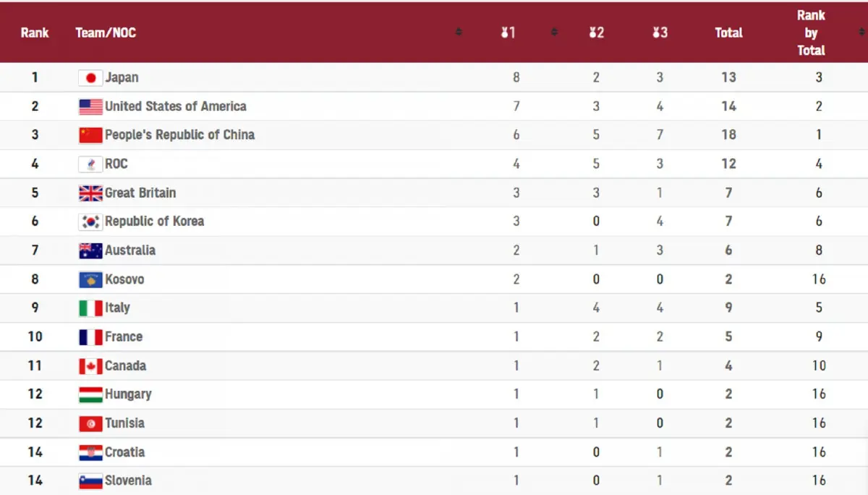Click the China flag icon
Image resolution: width=868 pixels, height=495 pixels.
pyautogui.click(x=90, y=135)
